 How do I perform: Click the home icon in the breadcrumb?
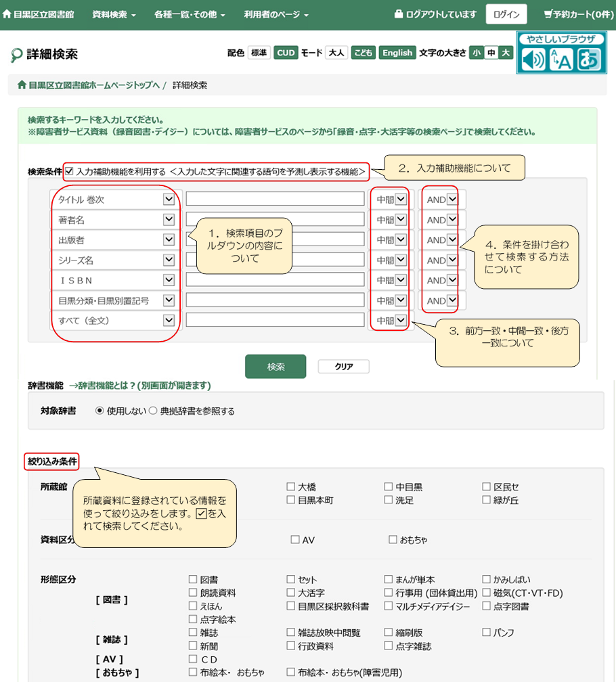[x=22, y=85]
